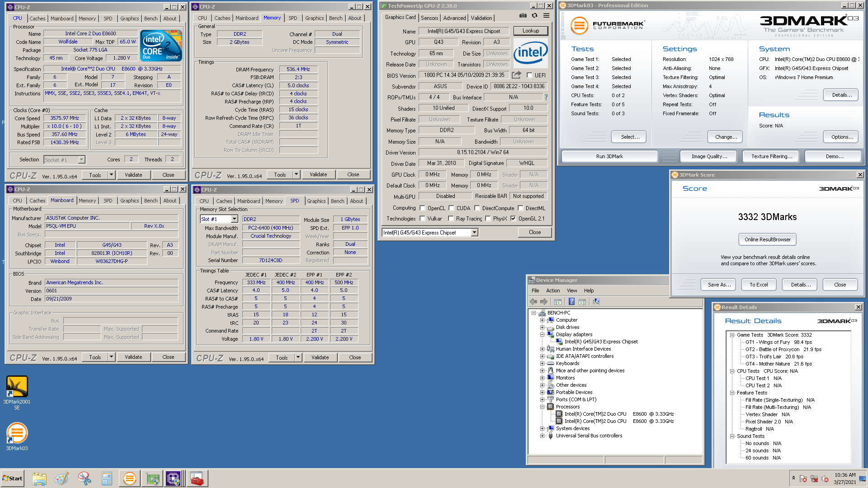Click Online ResultBrowser button
This screenshot has height=488, width=868.
(x=768, y=239)
